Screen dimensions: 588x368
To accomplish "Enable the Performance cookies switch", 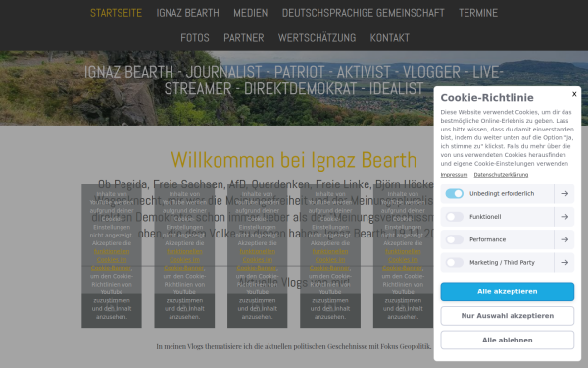I will pyautogui.click(x=454, y=239).
